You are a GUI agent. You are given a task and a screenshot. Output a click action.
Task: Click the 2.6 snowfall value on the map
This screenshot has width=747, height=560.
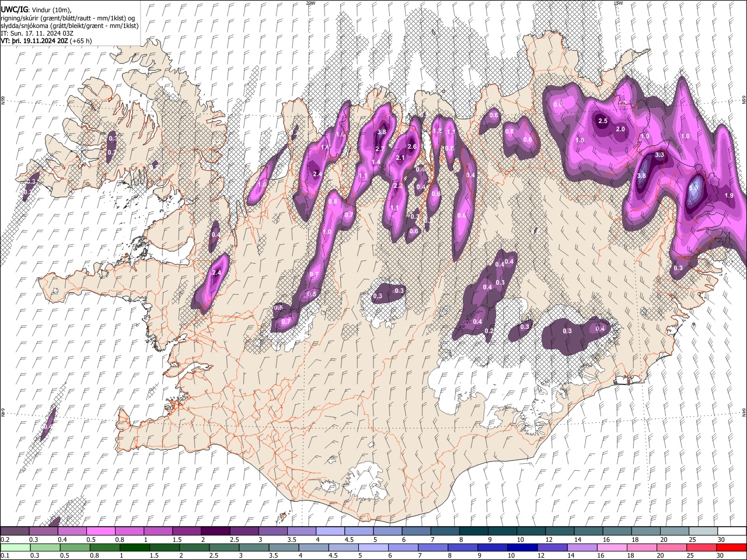(x=412, y=147)
